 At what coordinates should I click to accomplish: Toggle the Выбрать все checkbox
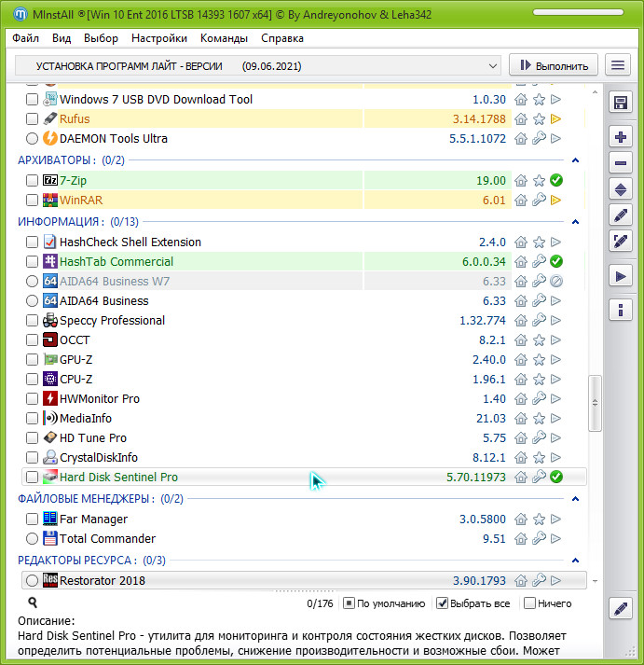(443, 603)
